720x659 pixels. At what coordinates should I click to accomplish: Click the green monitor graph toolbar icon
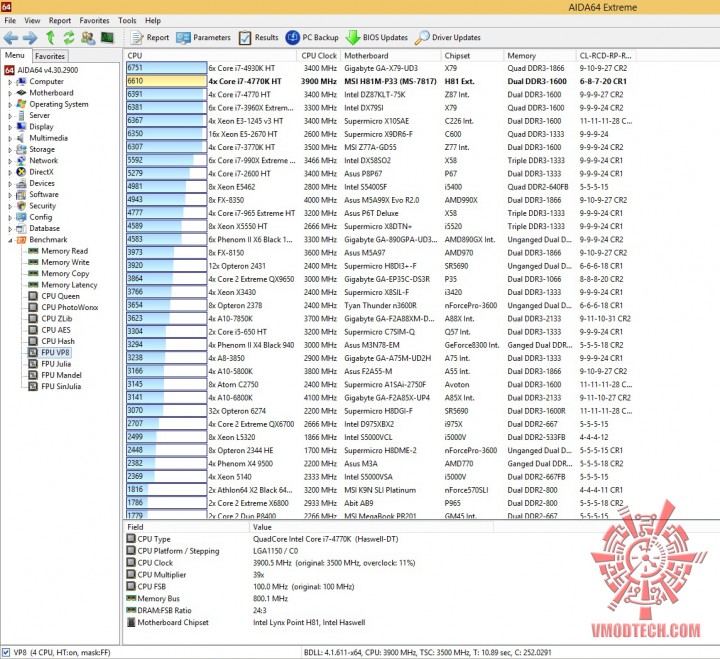(x=107, y=37)
